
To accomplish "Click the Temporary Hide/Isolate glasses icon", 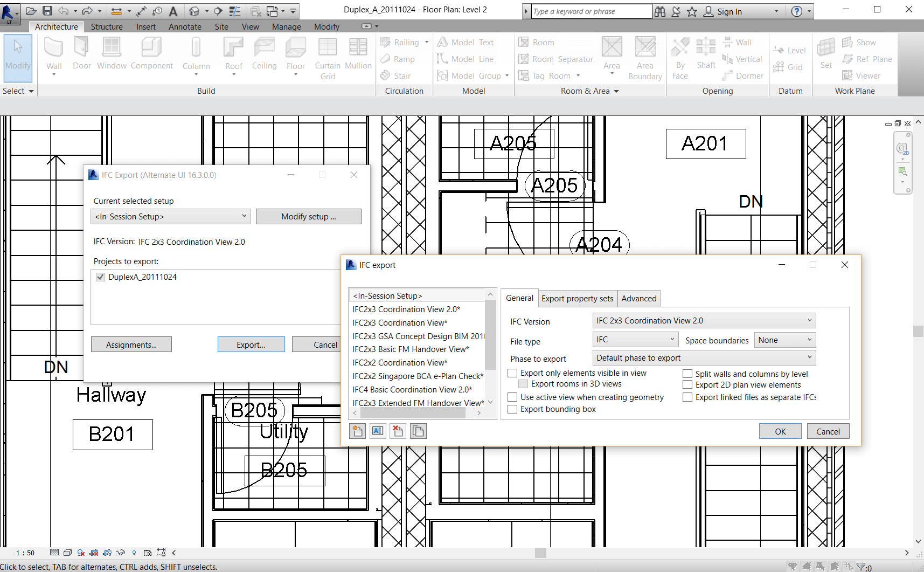I will [121, 553].
